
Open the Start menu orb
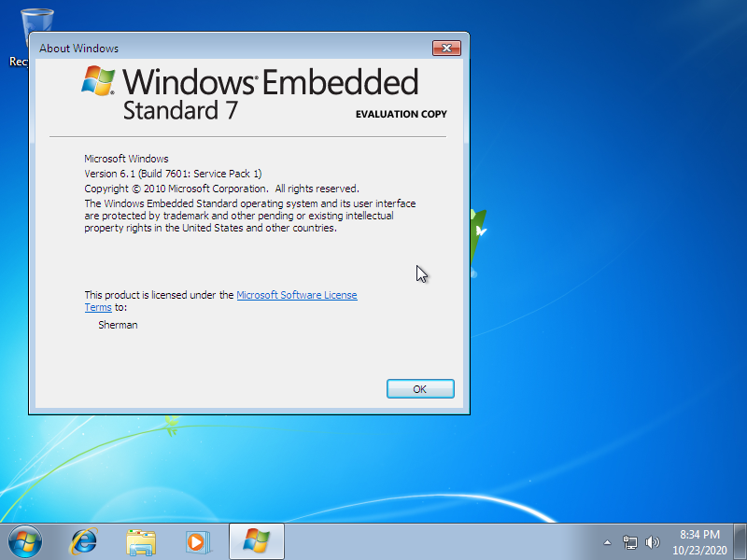[x=25, y=541]
